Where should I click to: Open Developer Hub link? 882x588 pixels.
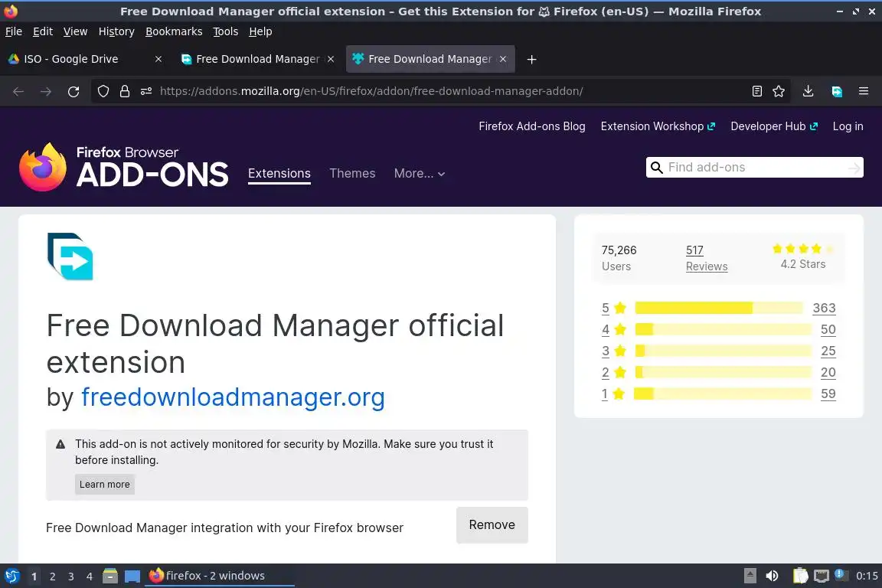(x=774, y=126)
